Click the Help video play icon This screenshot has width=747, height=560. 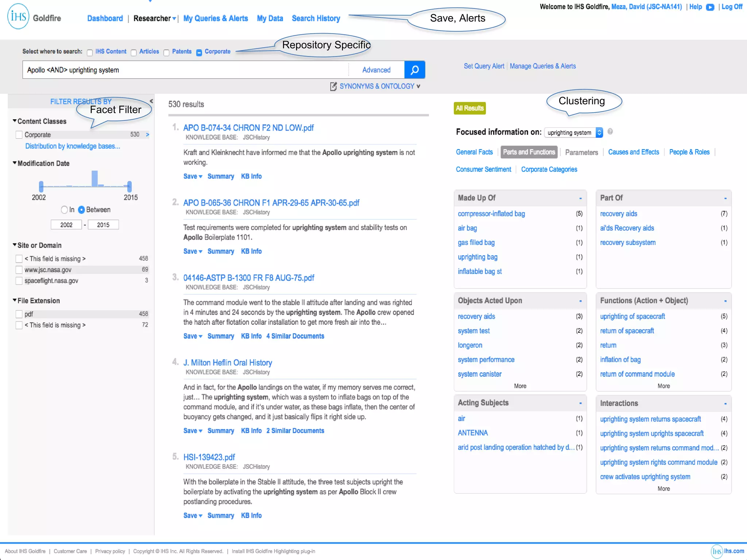710,7
